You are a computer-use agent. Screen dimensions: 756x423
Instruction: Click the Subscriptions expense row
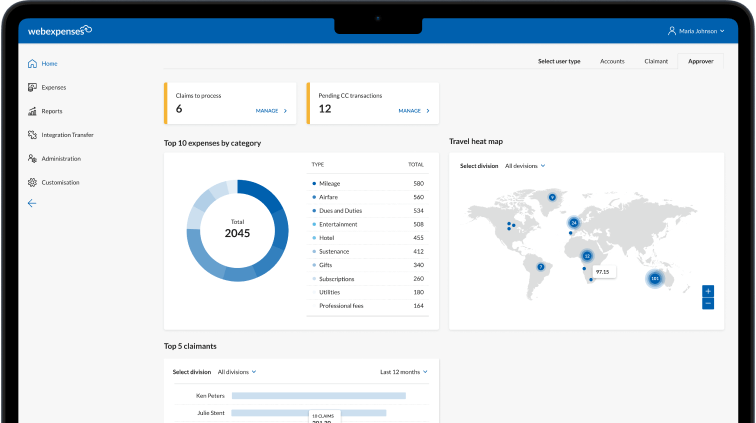(368, 279)
